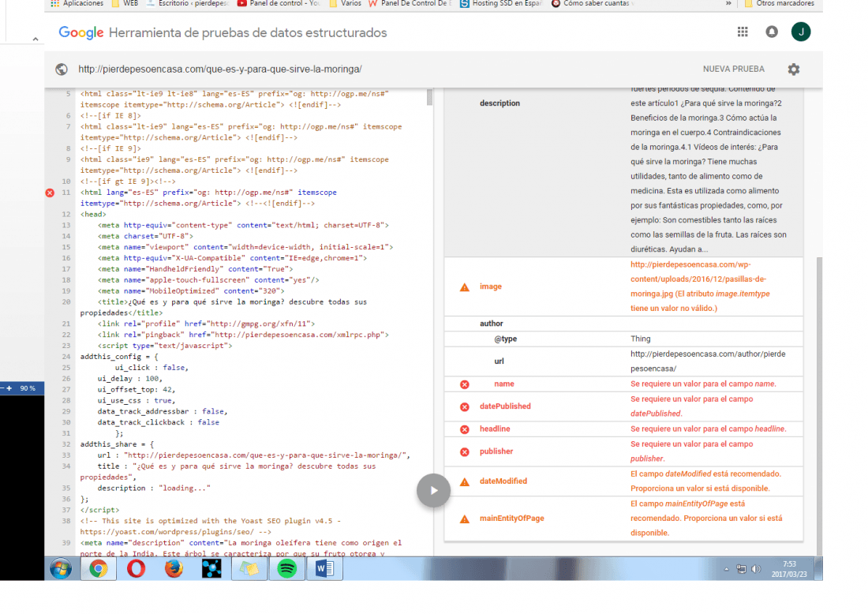The height and width of the screenshot is (614, 868).
Task: Select the mainEntityOfPage warning row label
Action: (x=511, y=519)
